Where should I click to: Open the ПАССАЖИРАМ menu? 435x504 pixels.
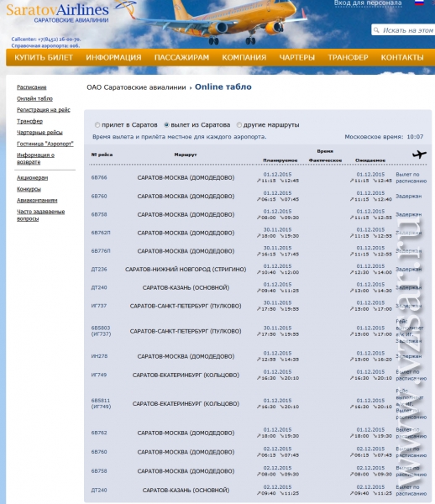pyautogui.click(x=181, y=57)
